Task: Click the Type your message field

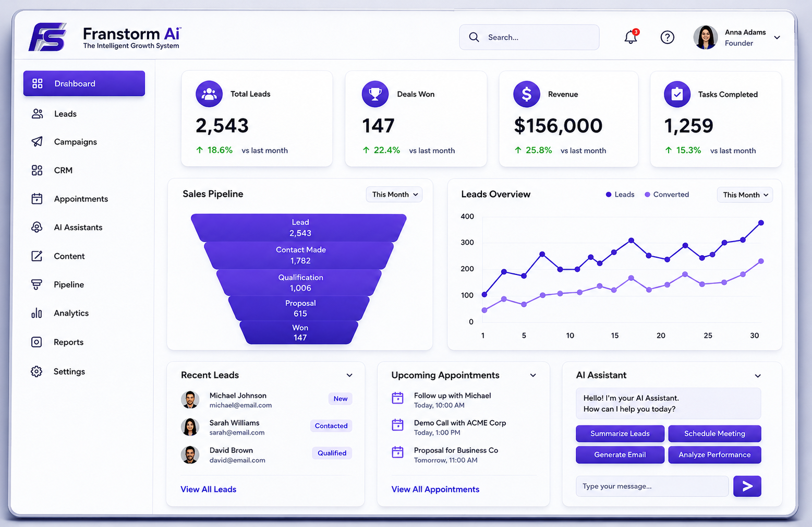Action: click(652, 486)
